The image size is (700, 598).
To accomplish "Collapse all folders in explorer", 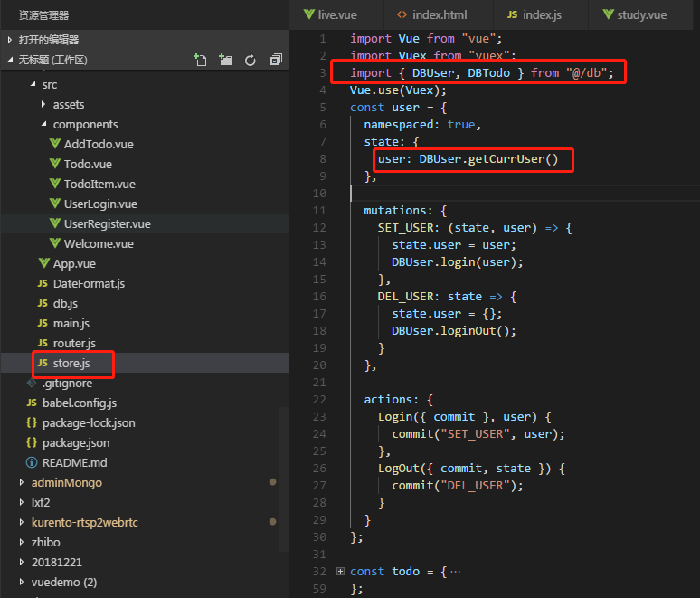I will coord(276,60).
